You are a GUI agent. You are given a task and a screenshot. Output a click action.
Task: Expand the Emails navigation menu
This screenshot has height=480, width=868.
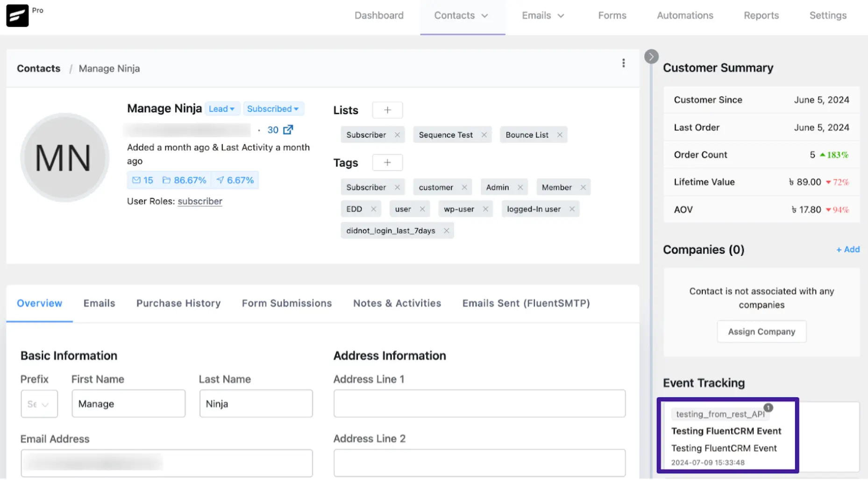(543, 15)
